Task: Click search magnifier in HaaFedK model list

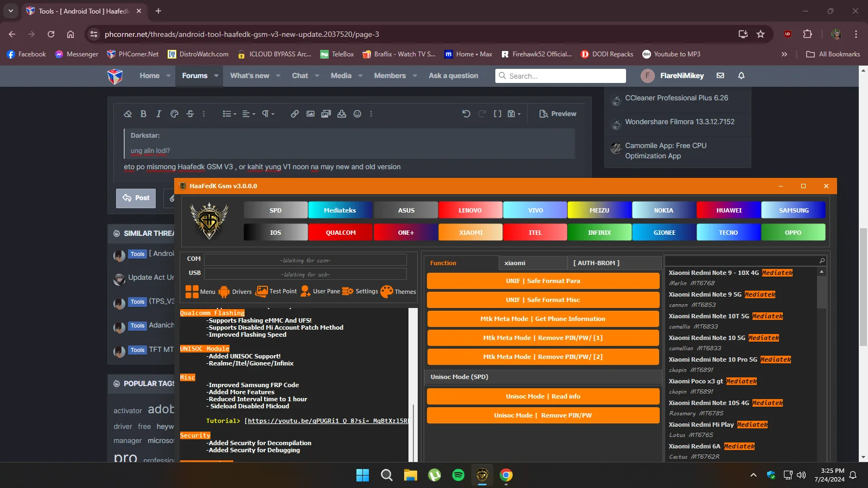Action: coord(822,261)
